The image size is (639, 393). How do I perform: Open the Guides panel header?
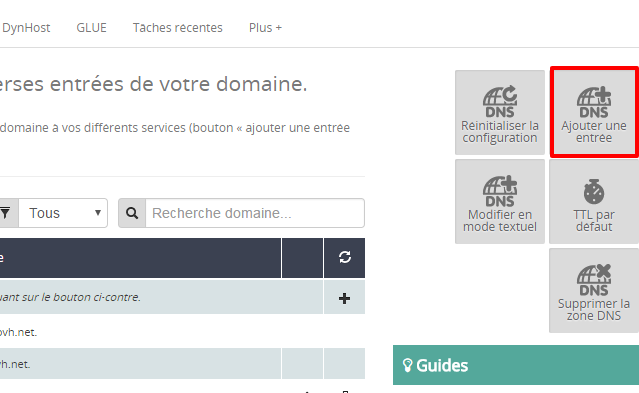tap(516, 365)
